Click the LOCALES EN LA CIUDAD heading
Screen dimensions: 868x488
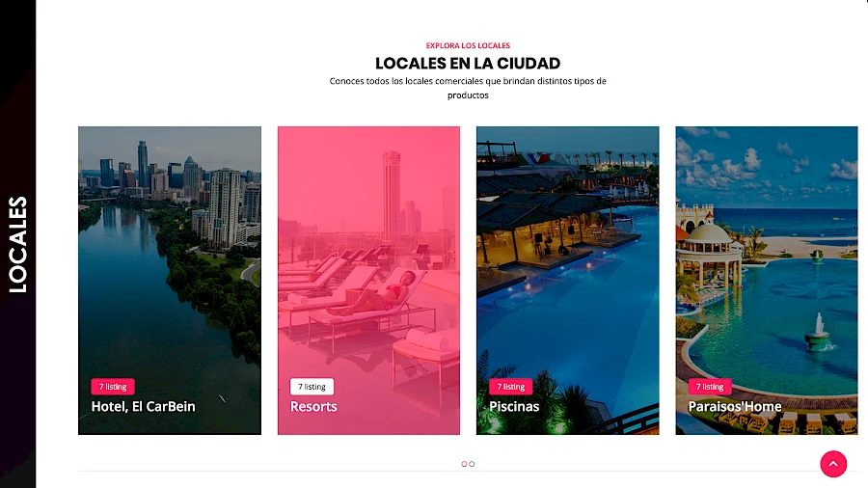(x=468, y=63)
